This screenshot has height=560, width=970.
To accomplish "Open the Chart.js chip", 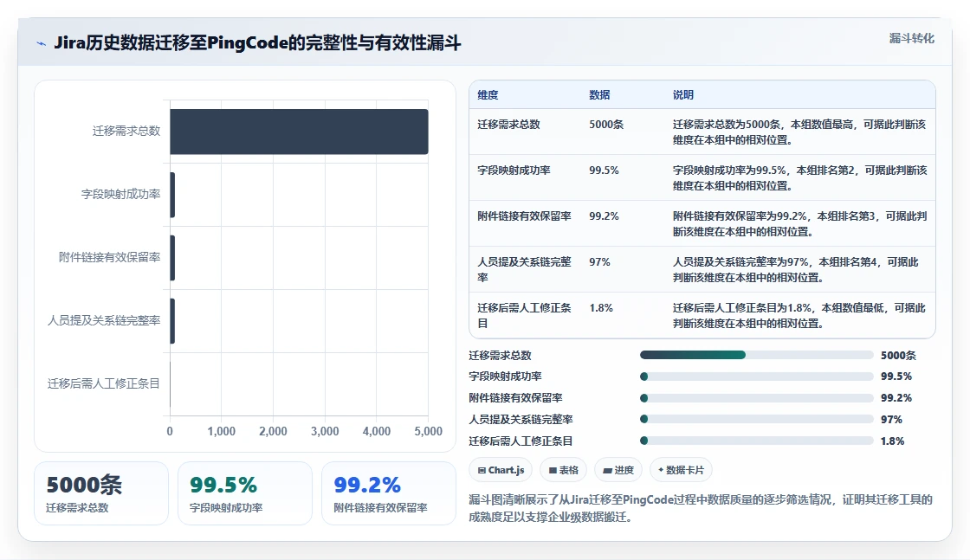I will click(501, 470).
